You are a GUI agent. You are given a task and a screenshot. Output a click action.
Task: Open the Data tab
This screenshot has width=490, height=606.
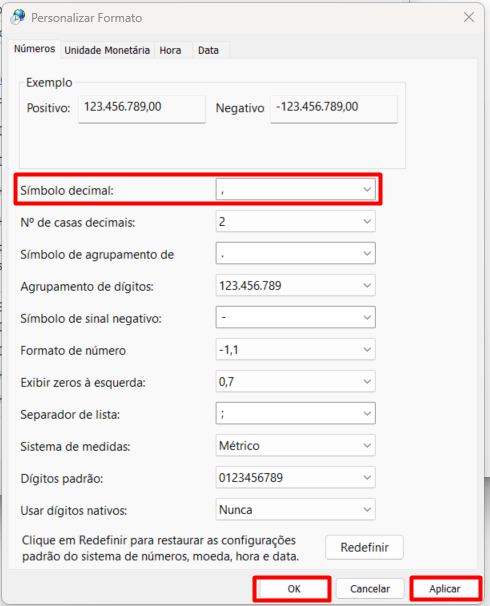[209, 50]
